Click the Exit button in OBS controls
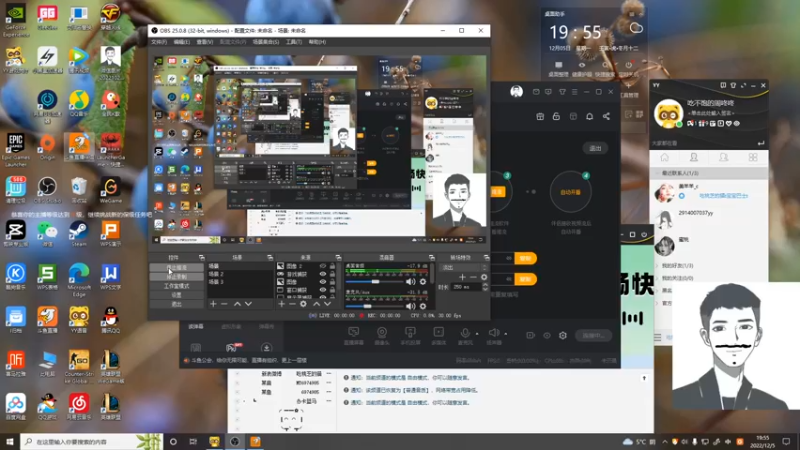This screenshot has width=800, height=450. pos(177,304)
